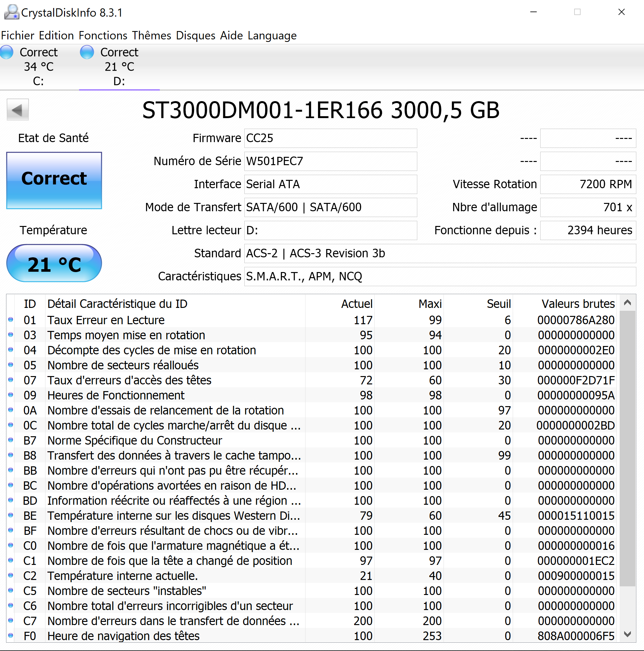Open the Language menu
This screenshot has height=651, width=644.
click(x=272, y=36)
